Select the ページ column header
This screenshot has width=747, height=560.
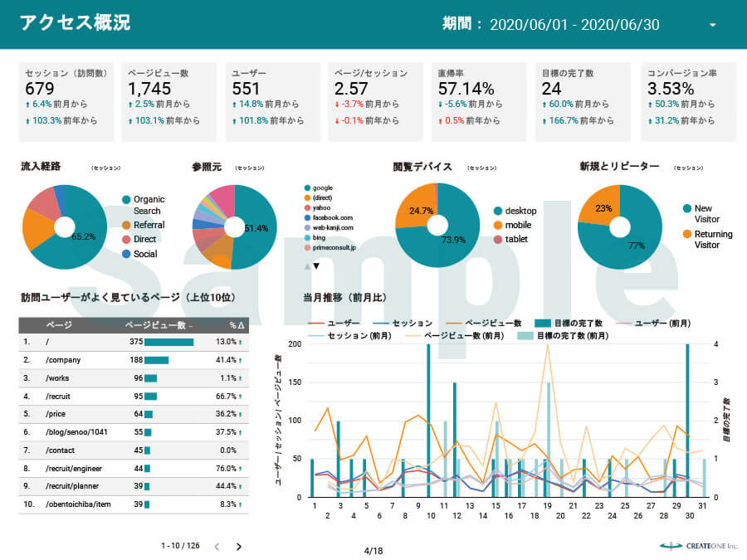click(58, 324)
